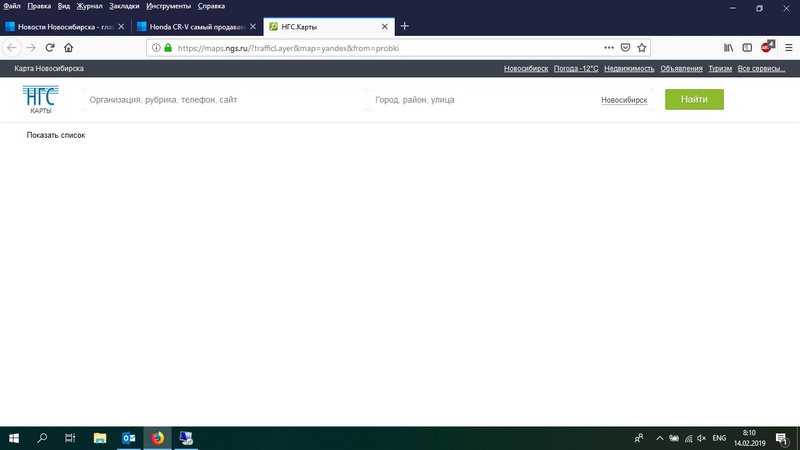Click the green Найти button

tap(694, 99)
